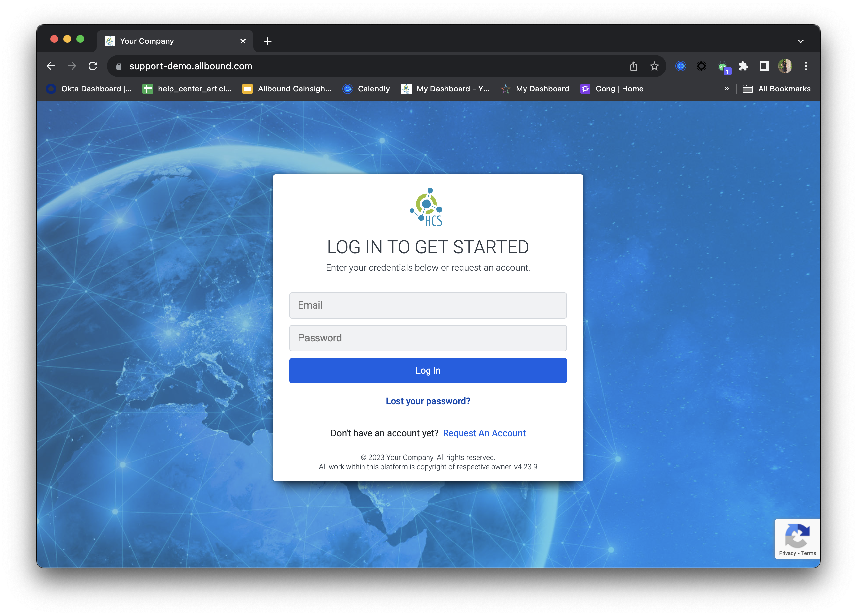Bookmark this page with the star icon
857x616 pixels.
coord(655,66)
